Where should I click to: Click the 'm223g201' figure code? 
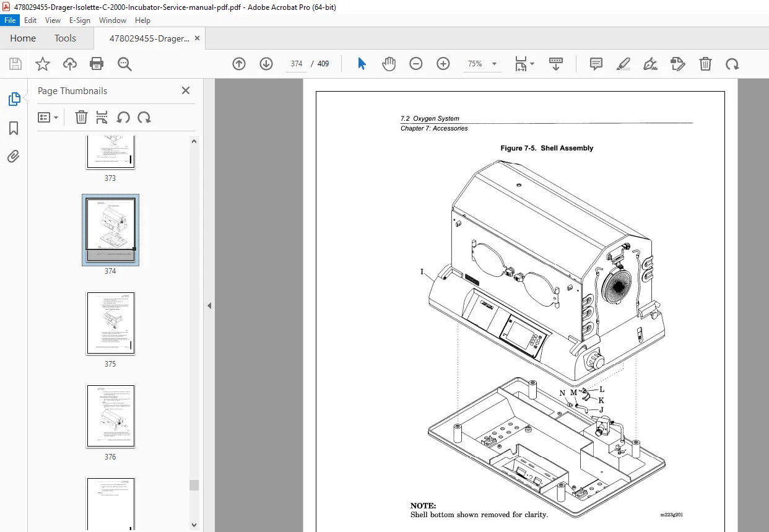672,515
